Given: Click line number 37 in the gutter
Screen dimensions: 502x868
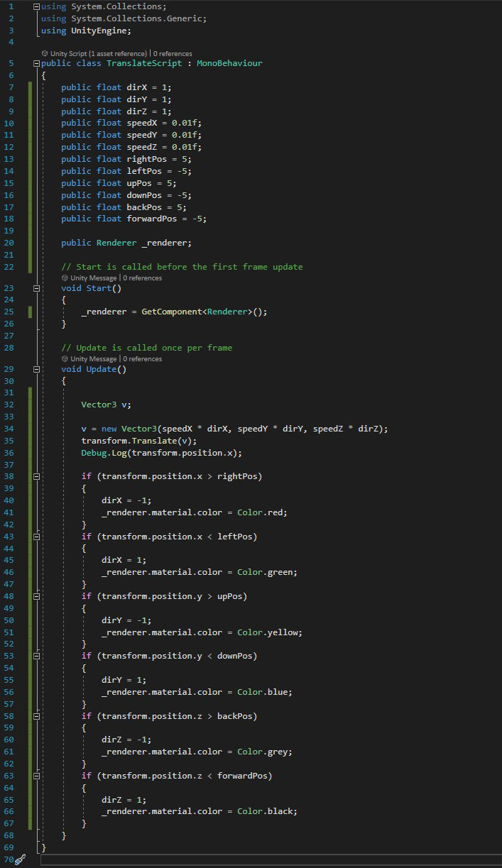Looking at the screenshot, I should pyautogui.click(x=9, y=464).
